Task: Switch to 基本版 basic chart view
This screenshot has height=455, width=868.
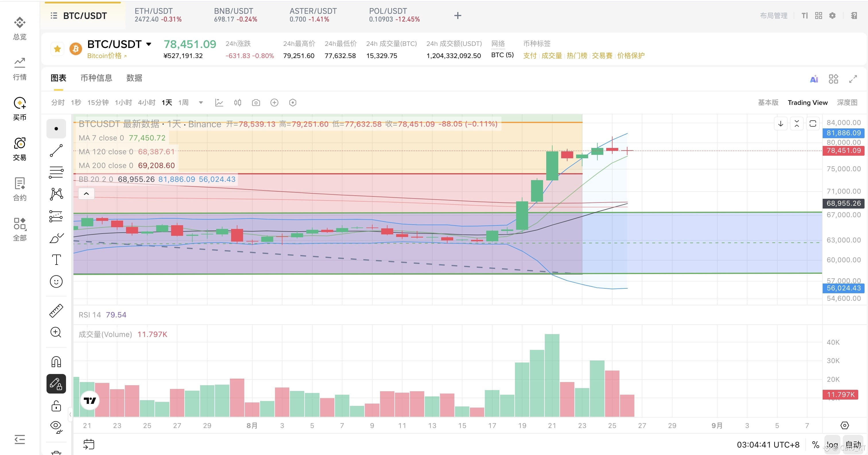Action: click(x=768, y=103)
